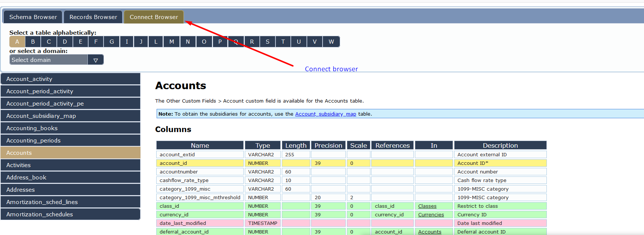
Task: Choose letter C in alphabet filter
Action: 49,41
